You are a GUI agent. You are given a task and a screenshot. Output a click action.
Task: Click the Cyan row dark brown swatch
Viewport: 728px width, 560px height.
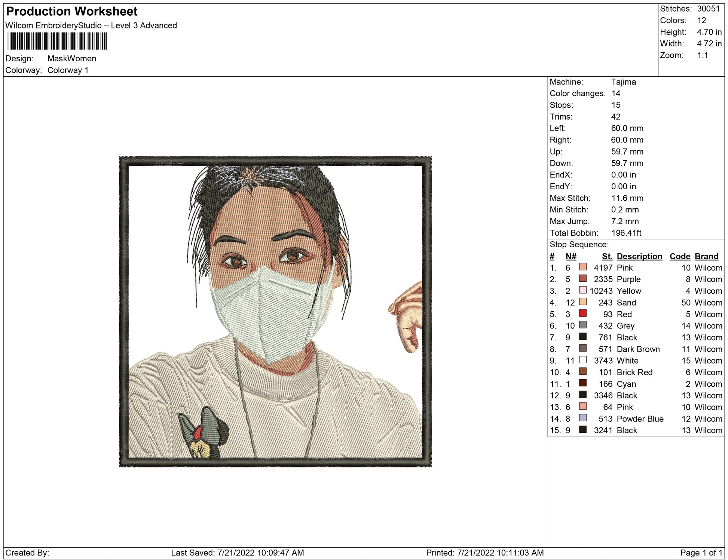[582, 383]
